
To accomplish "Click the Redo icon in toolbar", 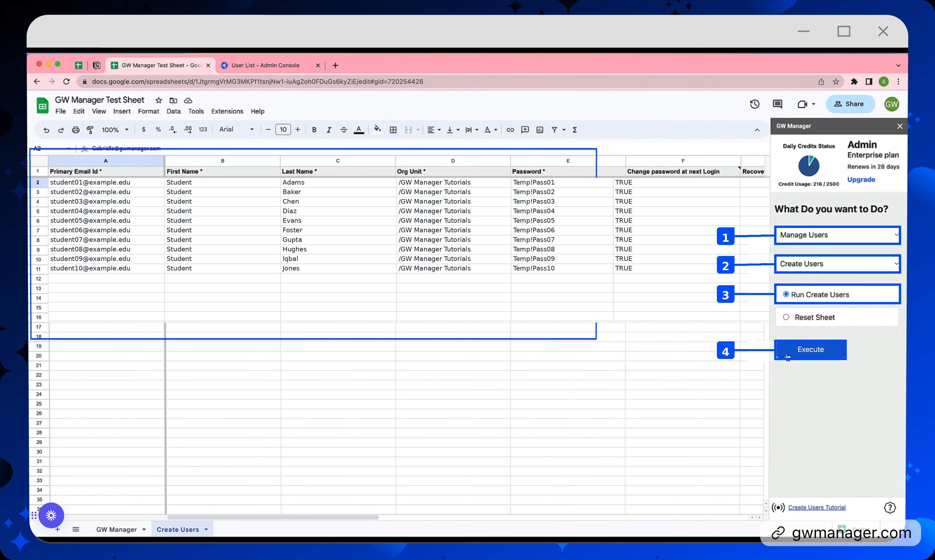I will pyautogui.click(x=61, y=130).
